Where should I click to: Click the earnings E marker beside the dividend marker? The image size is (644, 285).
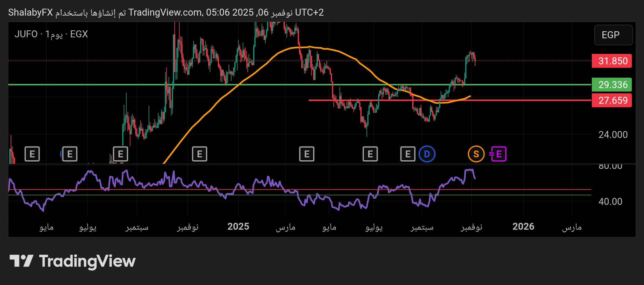tap(408, 154)
